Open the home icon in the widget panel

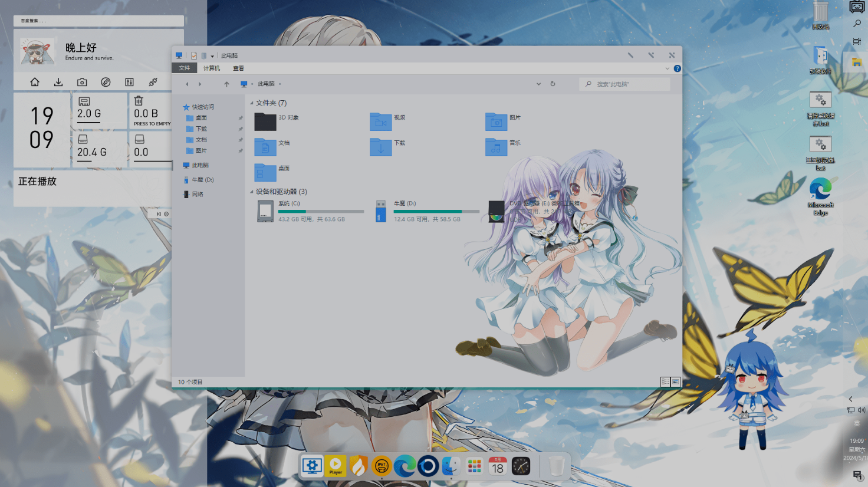pos(35,82)
